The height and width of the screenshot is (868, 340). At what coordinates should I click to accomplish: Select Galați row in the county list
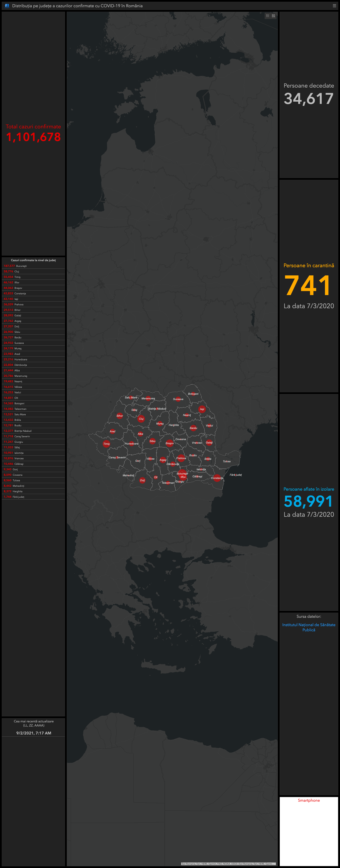pos(33,315)
